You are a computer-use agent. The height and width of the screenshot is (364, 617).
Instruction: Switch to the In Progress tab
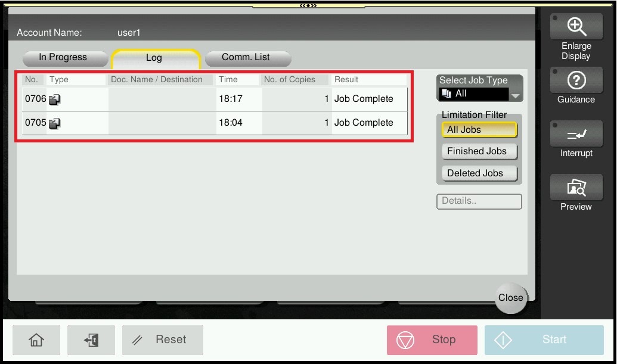(63, 58)
